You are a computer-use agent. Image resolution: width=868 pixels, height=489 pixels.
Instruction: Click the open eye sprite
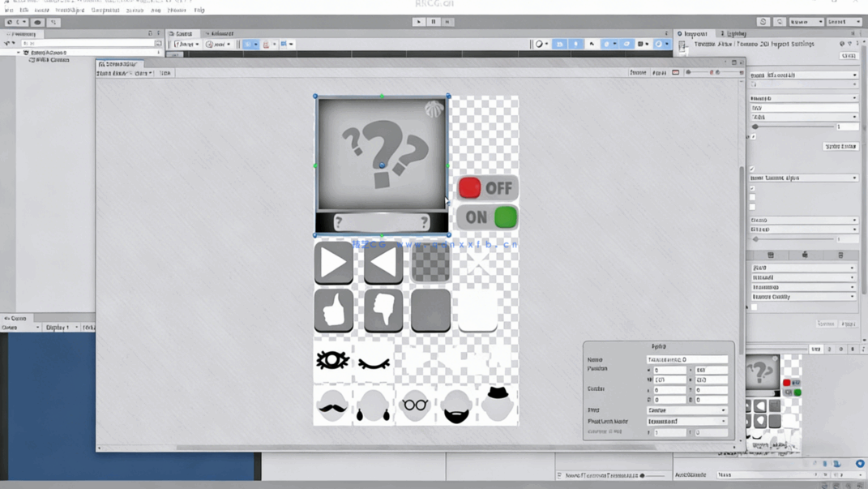[332, 360]
